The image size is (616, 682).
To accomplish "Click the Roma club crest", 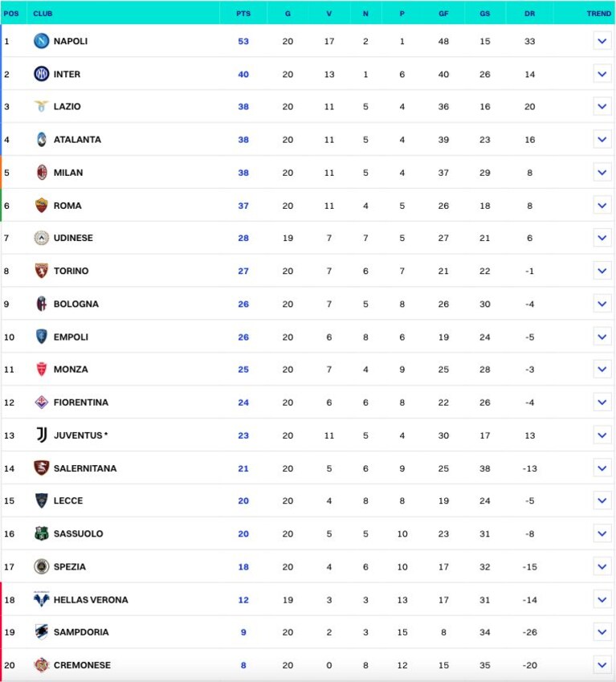I will (41, 206).
